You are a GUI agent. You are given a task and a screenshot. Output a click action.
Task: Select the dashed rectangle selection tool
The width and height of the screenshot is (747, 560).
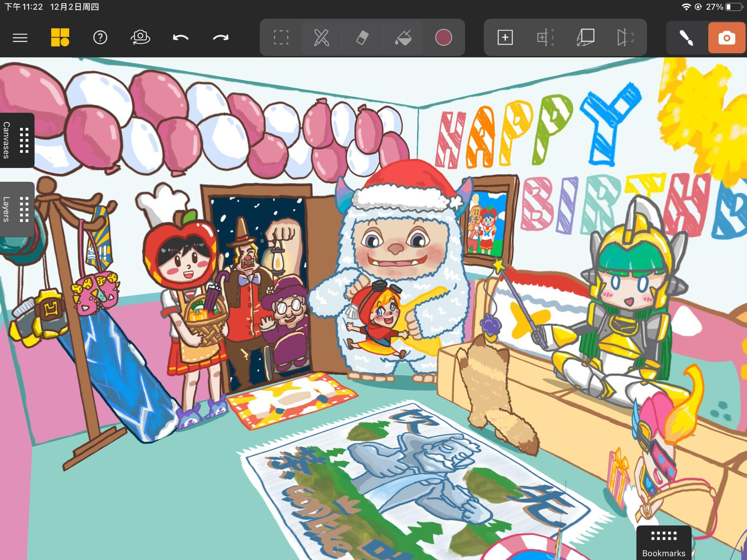click(x=281, y=38)
